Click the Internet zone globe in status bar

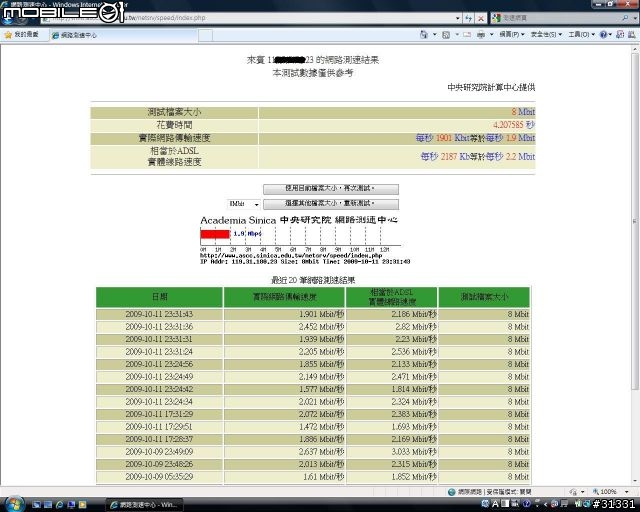click(x=451, y=492)
